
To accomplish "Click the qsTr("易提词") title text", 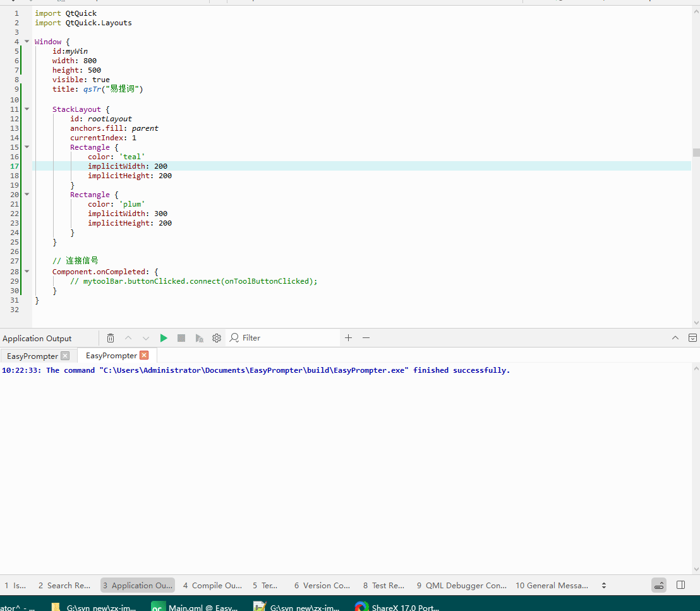I will point(113,89).
